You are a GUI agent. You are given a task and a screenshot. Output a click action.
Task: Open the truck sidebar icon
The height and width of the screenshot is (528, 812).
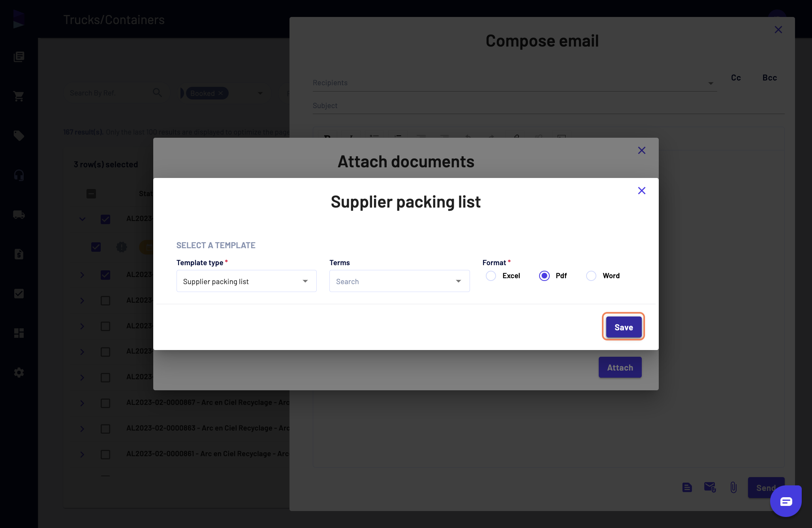19,214
